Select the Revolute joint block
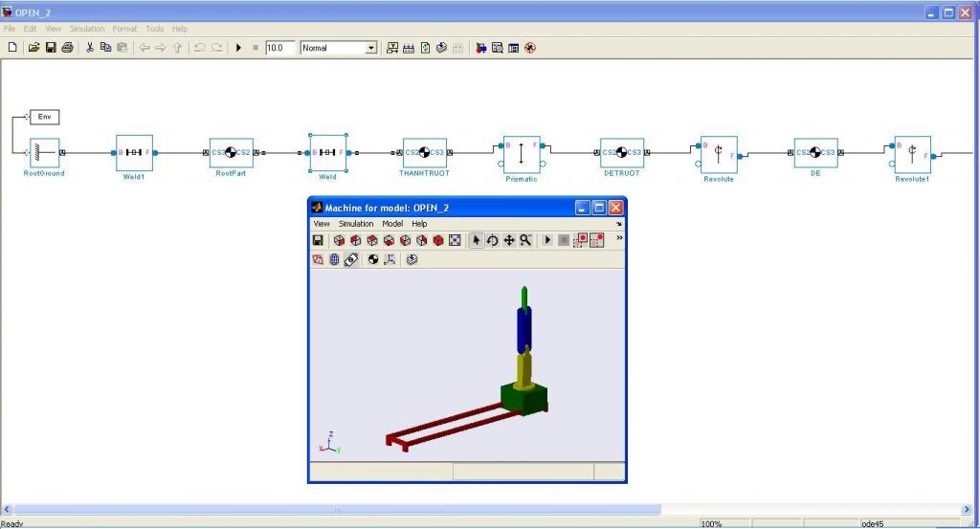 (x=719, y=154)
